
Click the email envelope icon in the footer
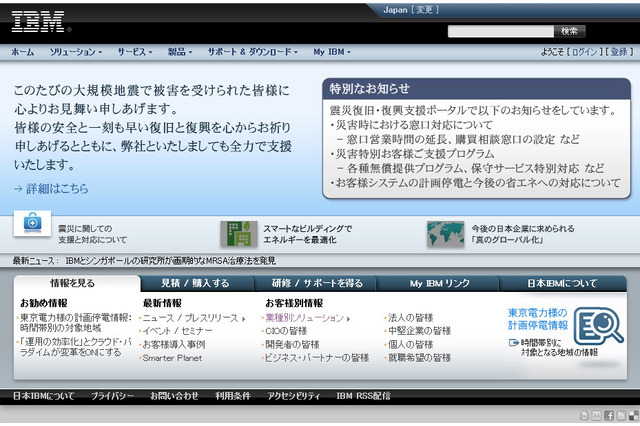pyautogui.click(x=597, y=415)
